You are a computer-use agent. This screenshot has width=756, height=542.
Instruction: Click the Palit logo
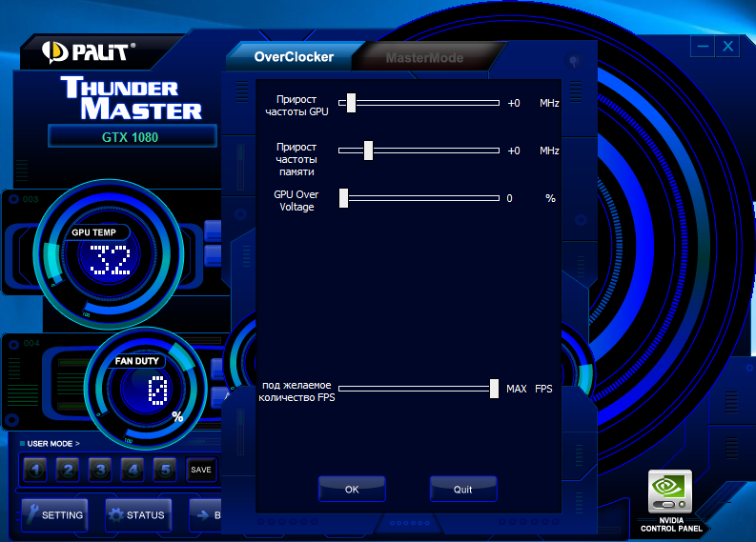[89, 52]
